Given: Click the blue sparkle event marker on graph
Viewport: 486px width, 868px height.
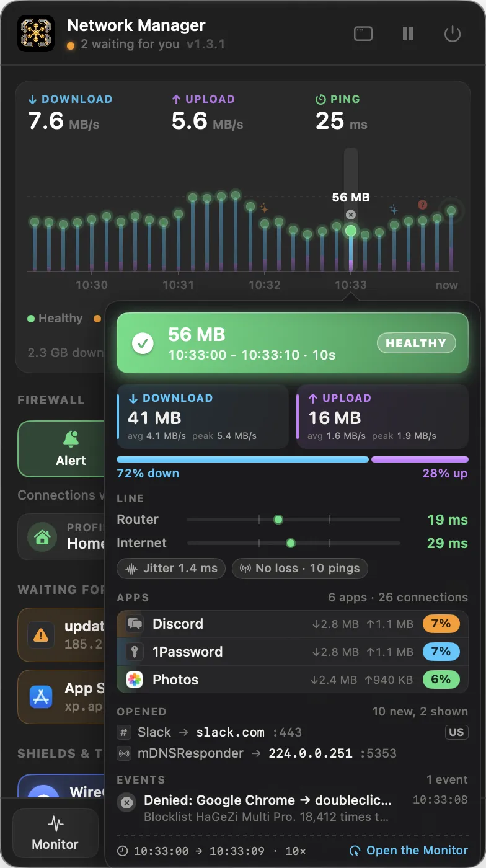Looking at the screenshot, I should point(394,210).
